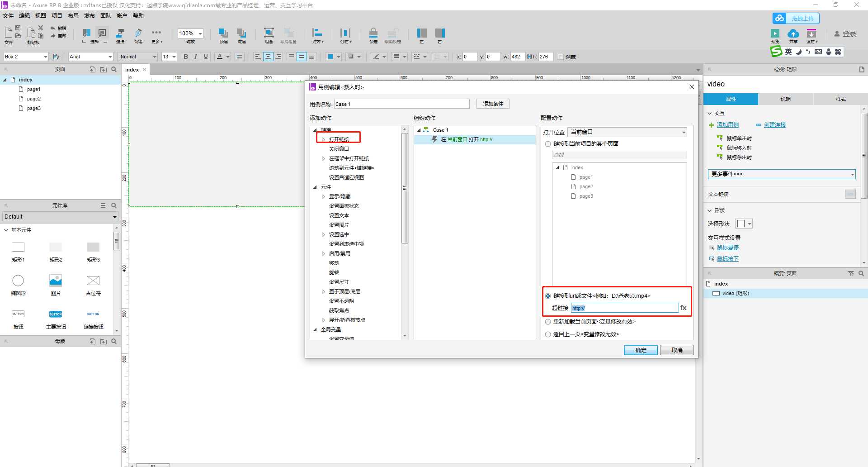Viewport: 868px width, 467px height.
Task: Check the 隐藏 checkbox in toolbar
Action: (561, 57)
